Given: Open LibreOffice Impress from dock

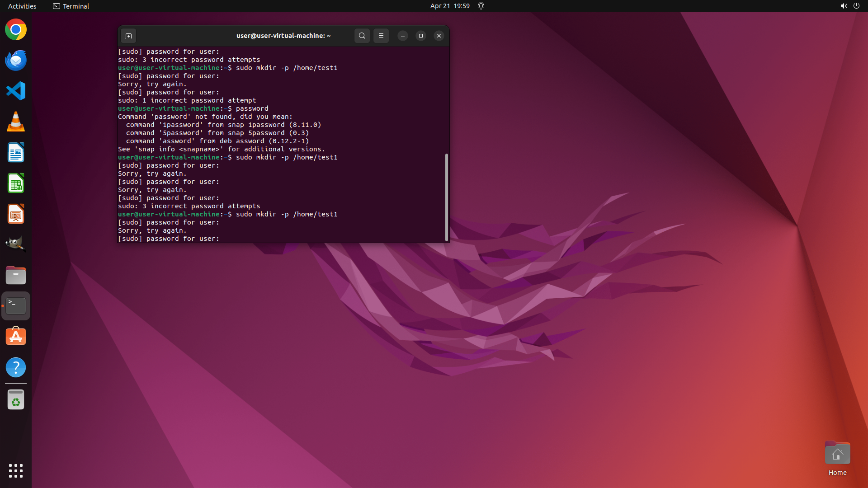Looking at the screenshot, I should (16, 214).
